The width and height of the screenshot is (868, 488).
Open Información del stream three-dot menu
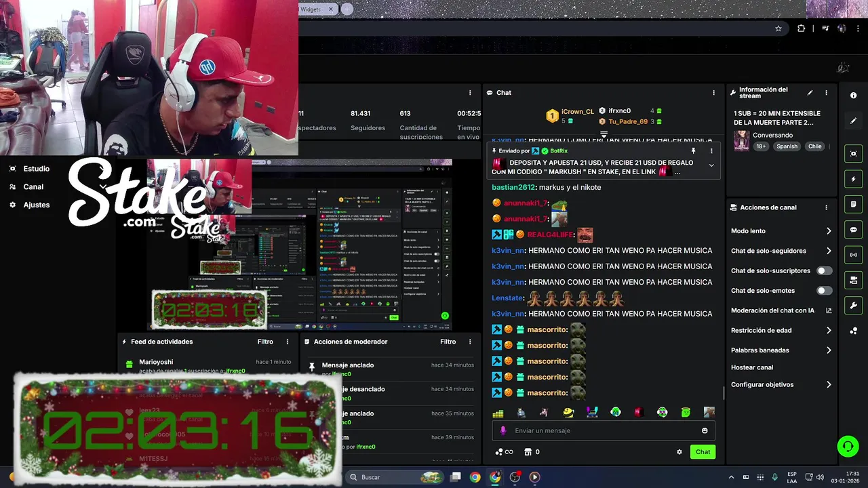[x=826, y=93]
